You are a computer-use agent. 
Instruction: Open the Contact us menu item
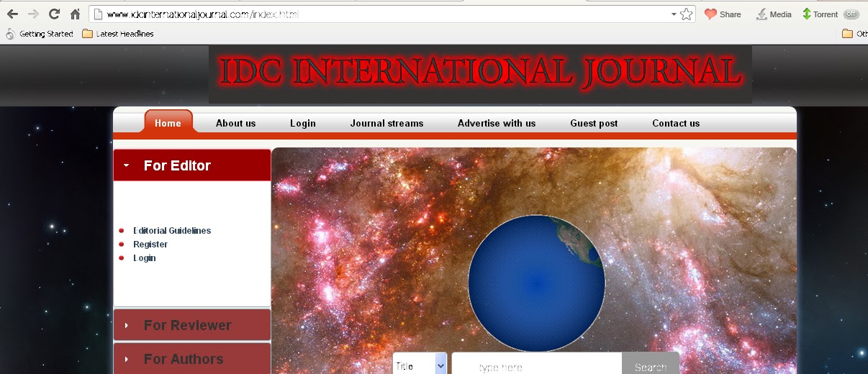click(676, 123)
